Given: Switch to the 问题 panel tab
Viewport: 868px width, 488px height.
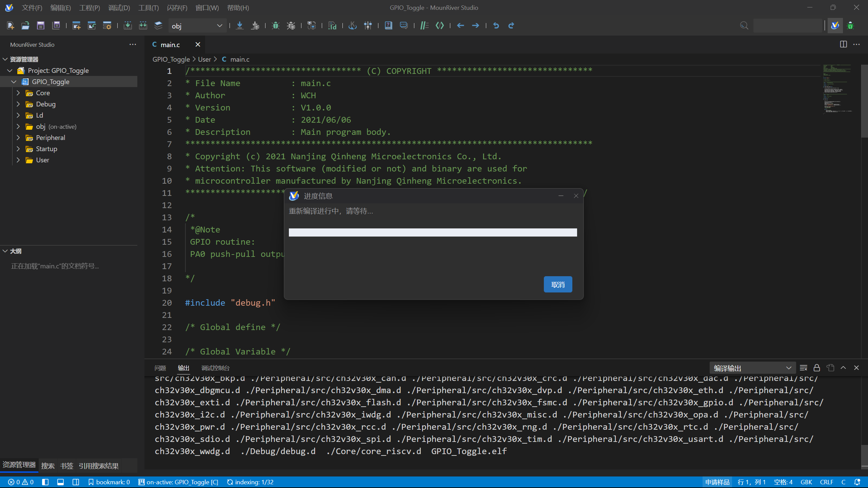Looking at the screenshot, I should tap(160, 368).
